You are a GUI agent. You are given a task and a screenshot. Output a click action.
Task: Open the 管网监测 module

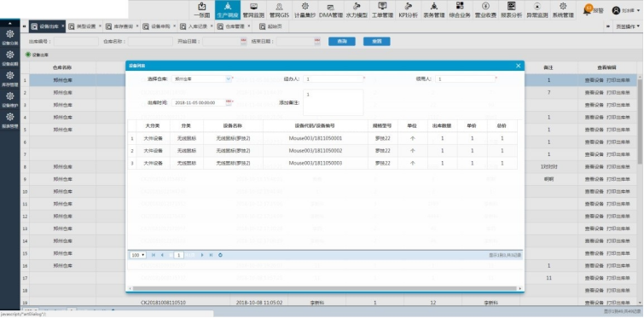point(253,10)
